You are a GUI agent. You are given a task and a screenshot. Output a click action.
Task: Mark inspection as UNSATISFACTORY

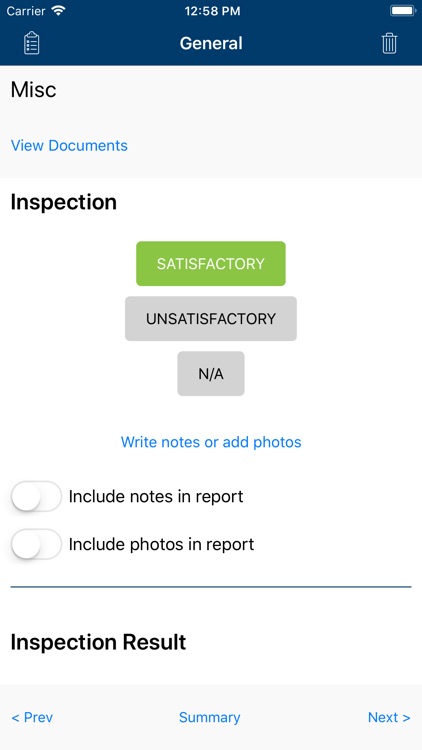211,319
